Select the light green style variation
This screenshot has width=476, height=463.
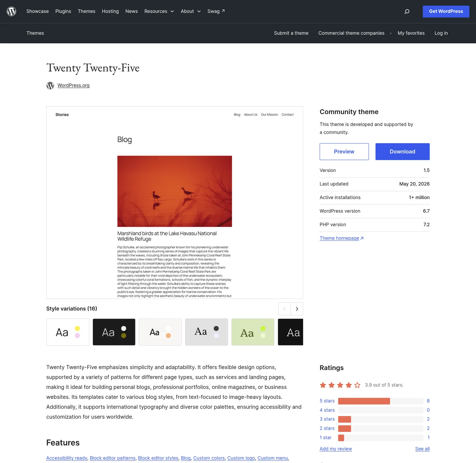[253, 332]
